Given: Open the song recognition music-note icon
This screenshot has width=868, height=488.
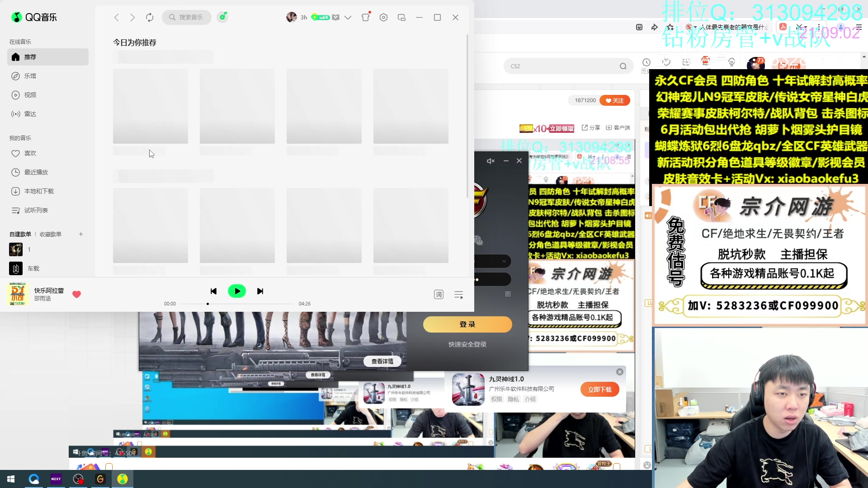Looking at the screenshot, I should coord(222,17).
